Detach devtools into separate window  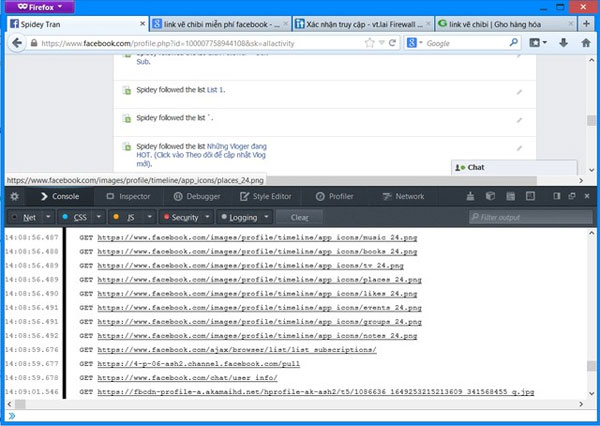click(572, 196)
